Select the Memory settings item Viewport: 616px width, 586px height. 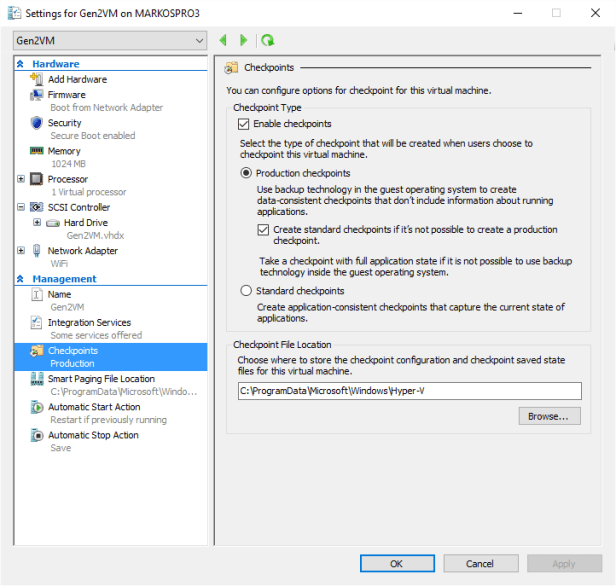64,151
